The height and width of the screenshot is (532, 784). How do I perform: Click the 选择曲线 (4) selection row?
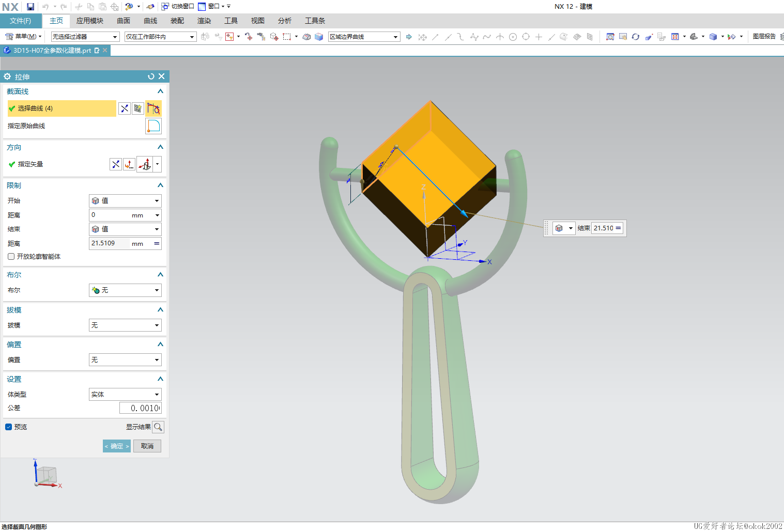(x=62, y=108)
